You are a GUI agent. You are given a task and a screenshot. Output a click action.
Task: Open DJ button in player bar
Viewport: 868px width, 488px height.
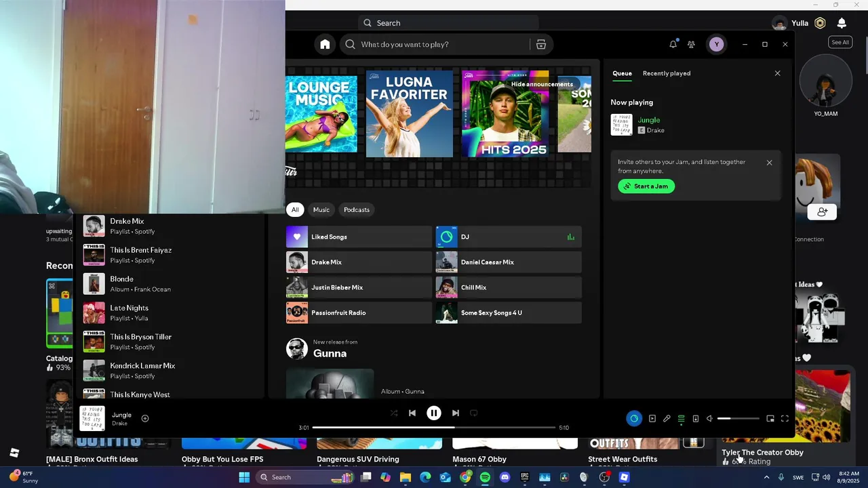(634, 418)
